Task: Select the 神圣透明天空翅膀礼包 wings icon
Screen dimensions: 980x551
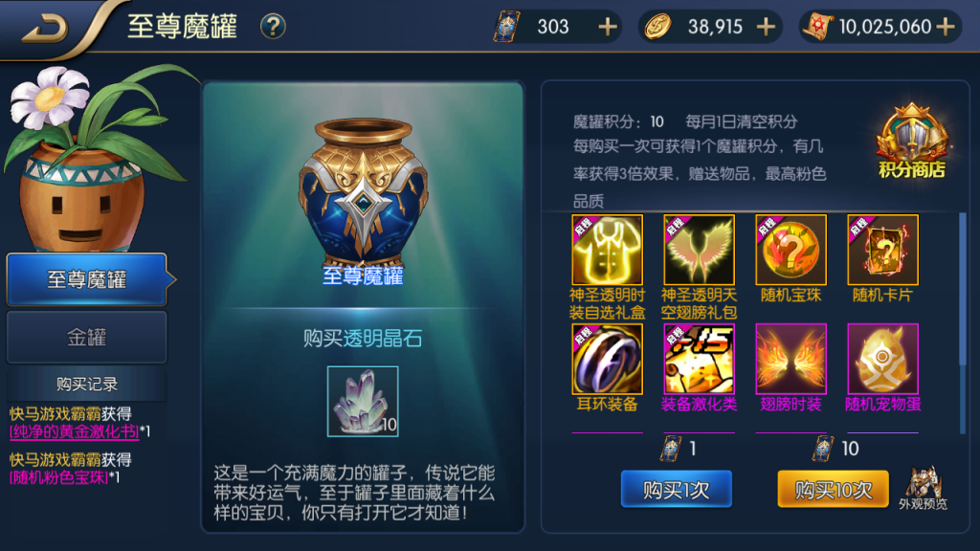Action: point(699,250)
